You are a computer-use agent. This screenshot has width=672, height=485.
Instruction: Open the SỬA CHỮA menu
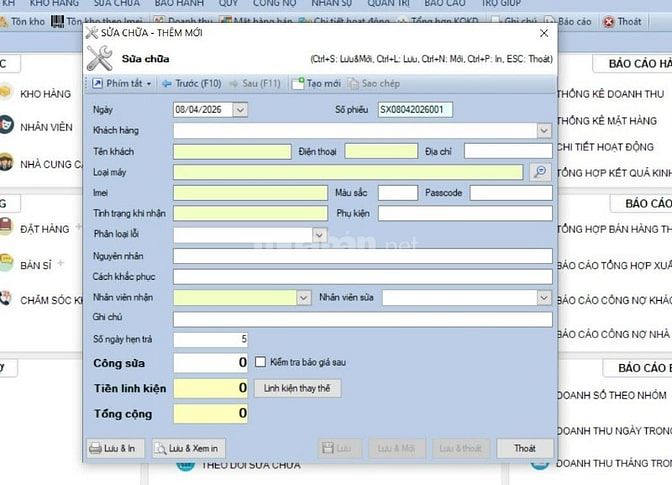pyautogui.click(x=117, y=3)
